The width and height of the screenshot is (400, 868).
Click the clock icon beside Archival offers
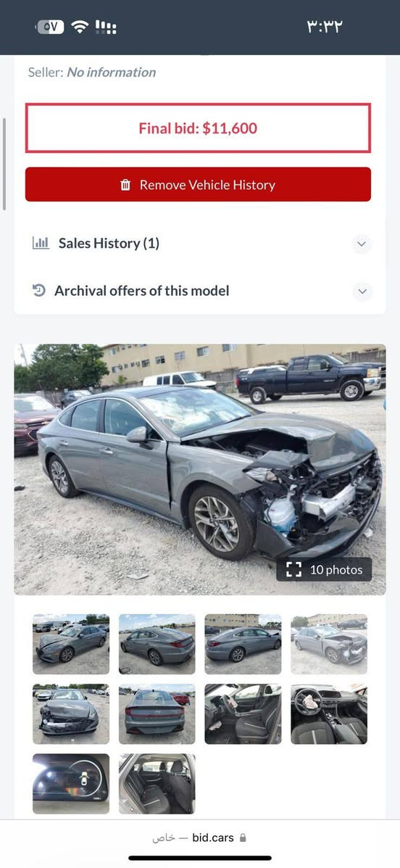[x=38, y=290]
